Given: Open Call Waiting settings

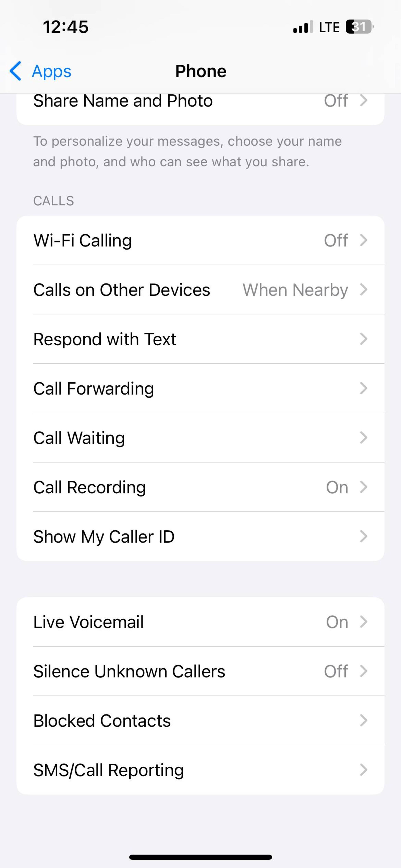Looking at the screenshot, I should [200, 437].
